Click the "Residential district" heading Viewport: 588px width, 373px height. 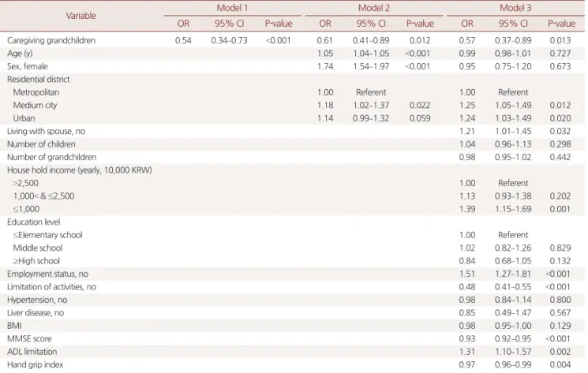point(38,80)
